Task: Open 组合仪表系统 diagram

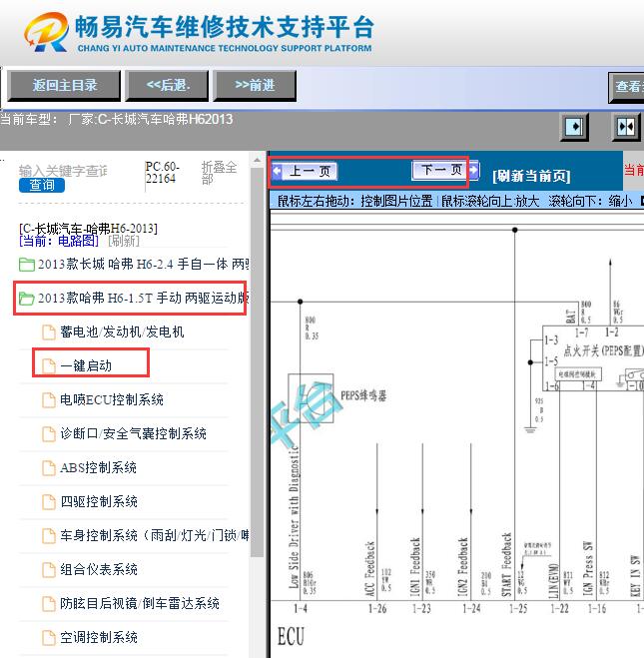Action: tap(99, 569)
